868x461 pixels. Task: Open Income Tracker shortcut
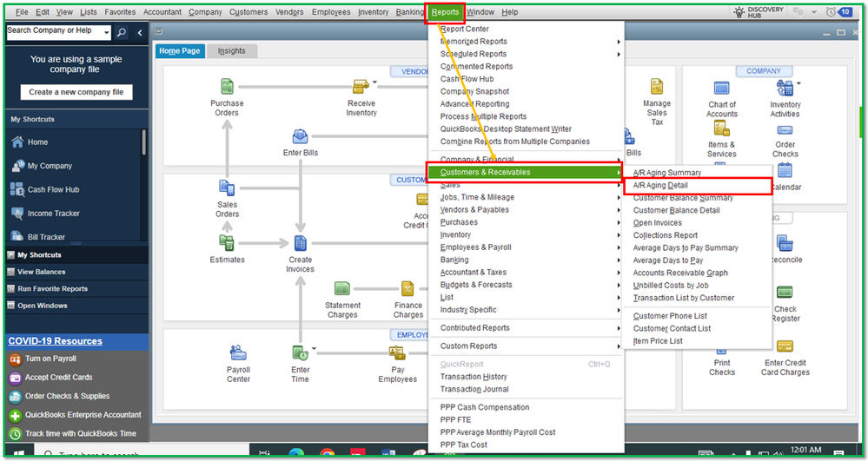pos(17,214)
